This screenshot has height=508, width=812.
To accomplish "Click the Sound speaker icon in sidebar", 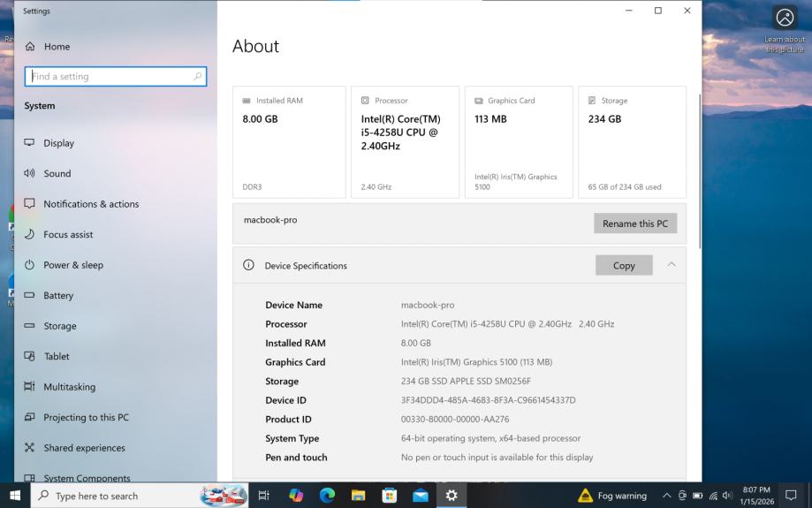I will click(29, 173).
